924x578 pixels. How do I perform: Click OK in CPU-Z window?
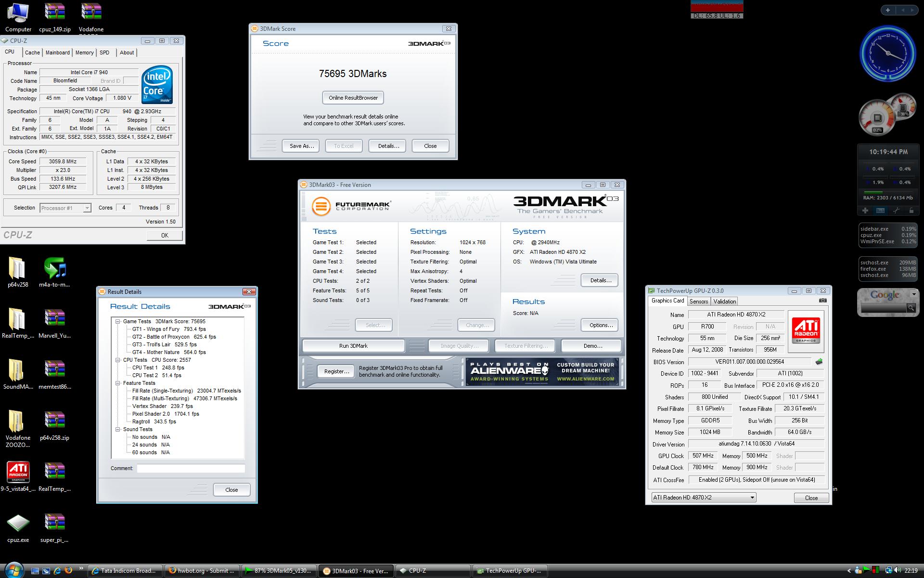(165, 235)
